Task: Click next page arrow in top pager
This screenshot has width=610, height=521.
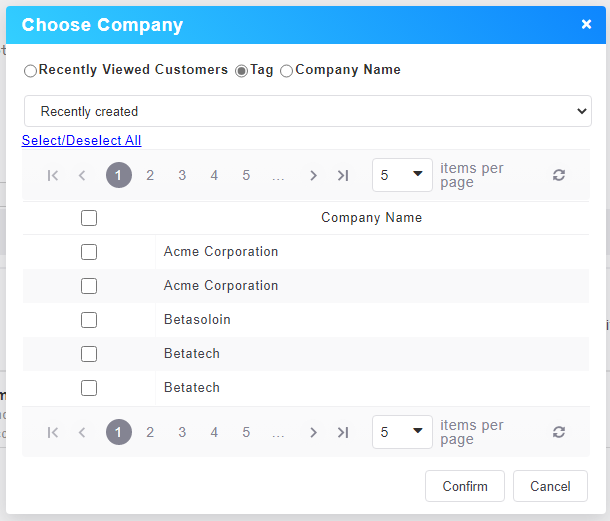Action: click(x=313, y=176)
